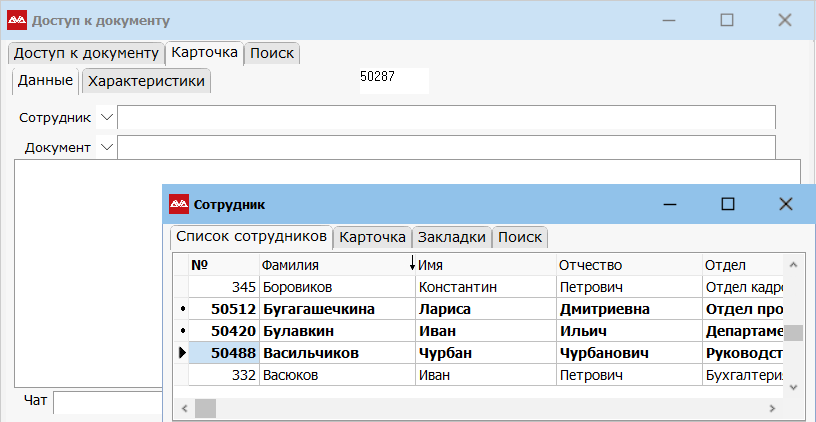
Task: Switch to the Характеристики tab
Action: (146, 81)
